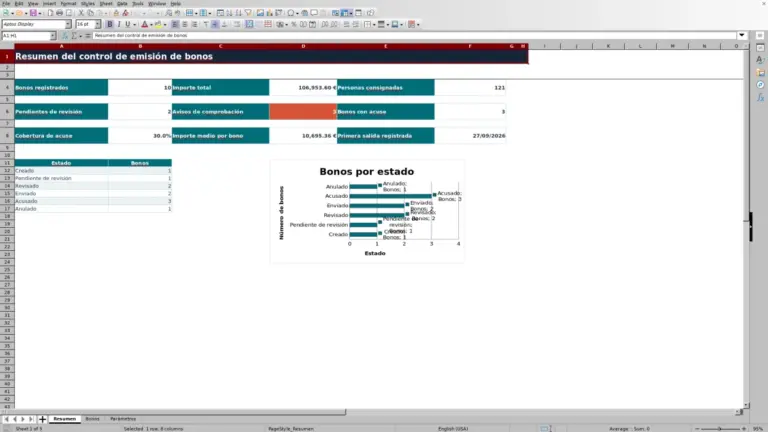
Task: Click the Background Color highlight swatch
Action: coord(158,24)
